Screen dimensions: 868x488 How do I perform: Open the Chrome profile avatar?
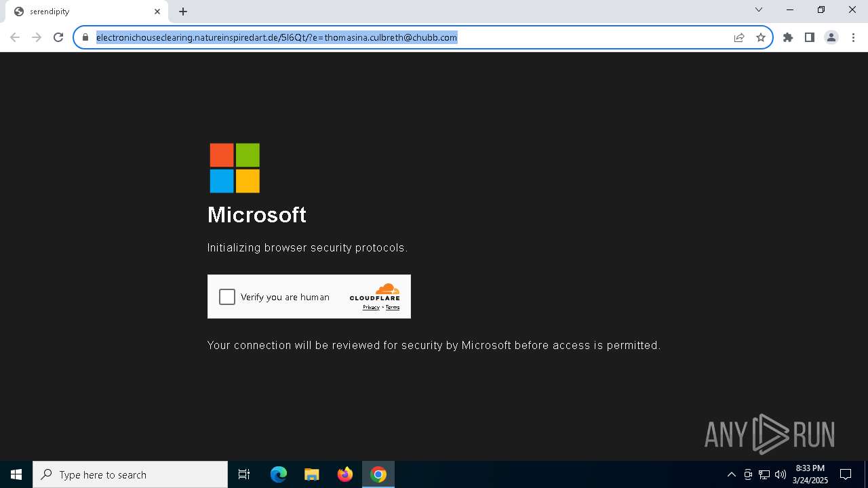click(x=831, y=37)
